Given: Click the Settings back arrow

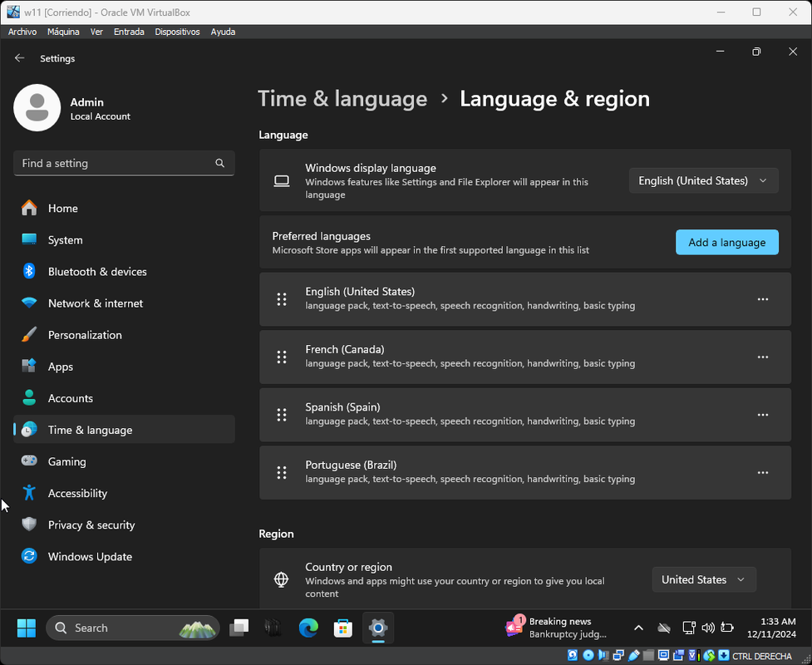Looking at the screenshot, I should point(20,58).
